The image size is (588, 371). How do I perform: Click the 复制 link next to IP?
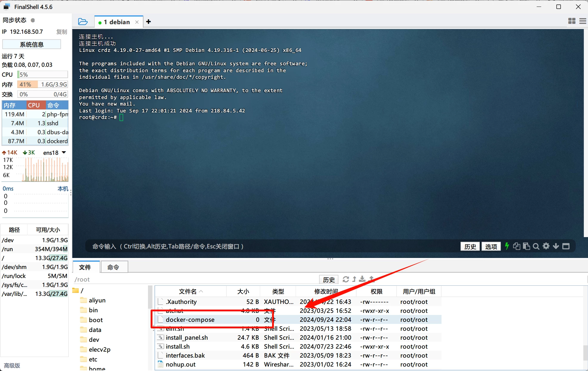61,32
